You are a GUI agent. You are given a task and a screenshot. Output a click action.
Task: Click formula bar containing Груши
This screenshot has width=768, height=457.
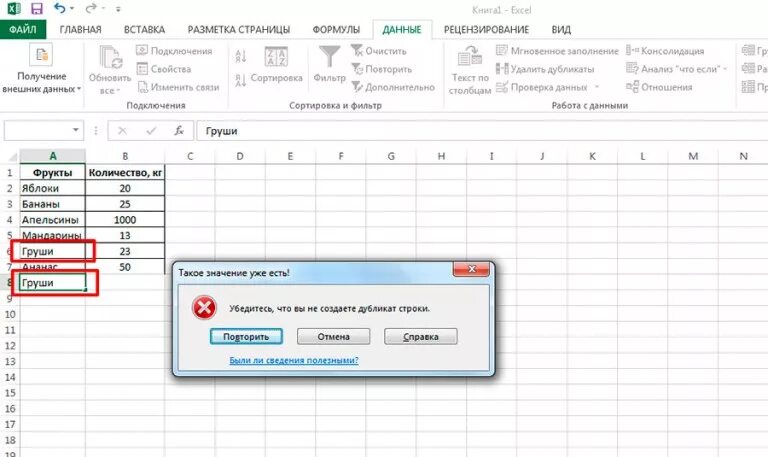tap(482, 131)
